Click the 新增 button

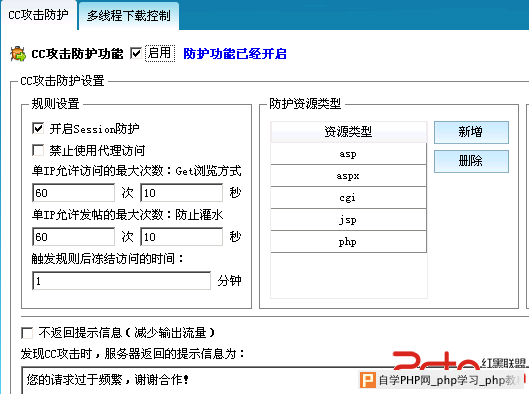coord(471,132)
